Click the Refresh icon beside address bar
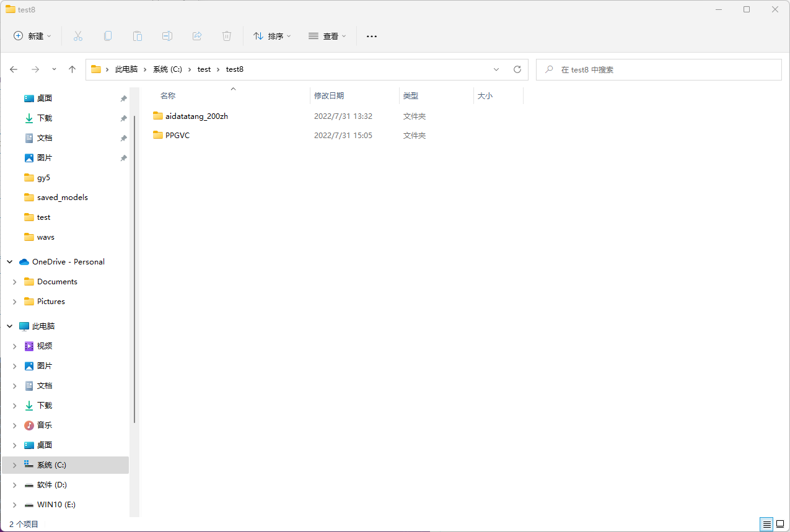 coord(517,69)
